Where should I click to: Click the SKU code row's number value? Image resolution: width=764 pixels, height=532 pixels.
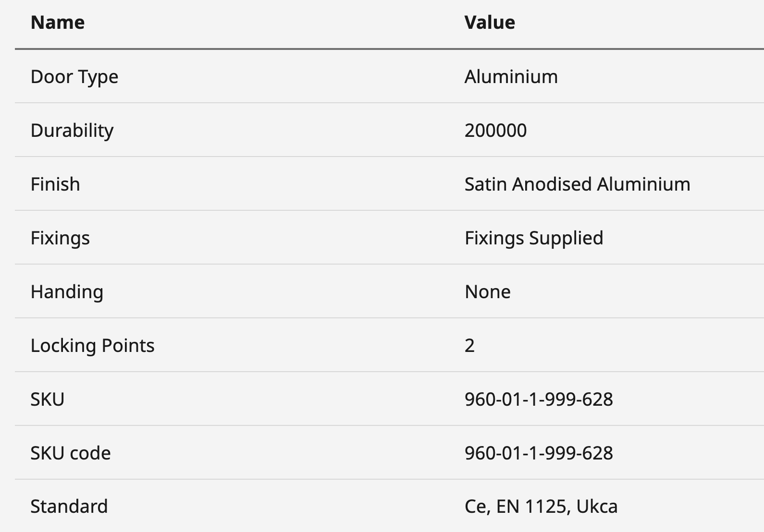coord(539,453)
